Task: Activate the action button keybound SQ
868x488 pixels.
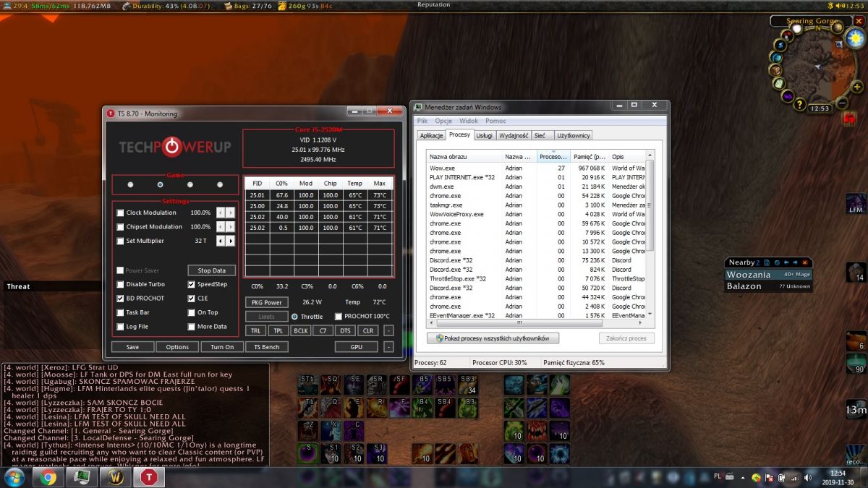Action: (331, 385)
